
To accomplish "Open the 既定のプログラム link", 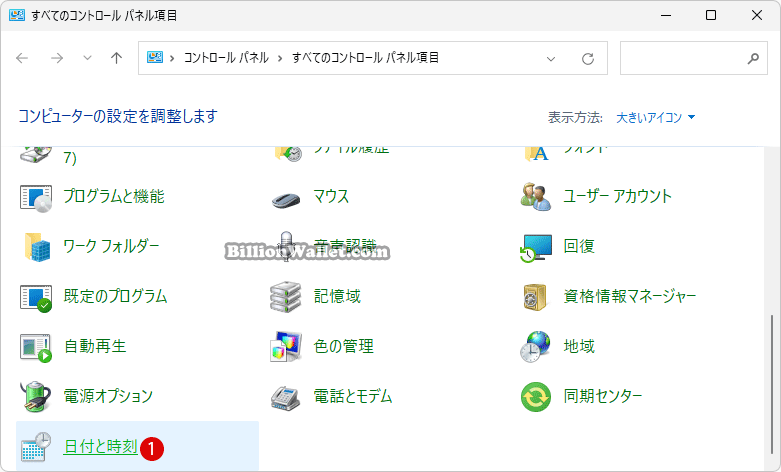I will click(116, 296).
